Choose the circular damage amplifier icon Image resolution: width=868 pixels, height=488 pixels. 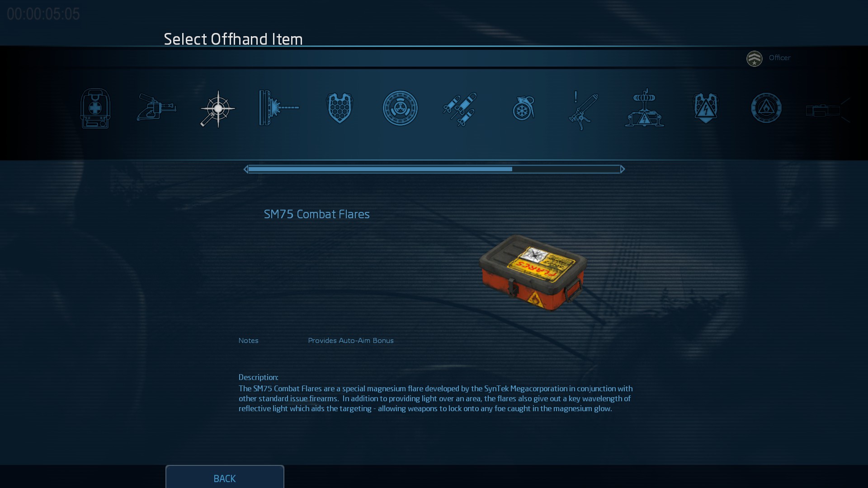pos(400,108)
